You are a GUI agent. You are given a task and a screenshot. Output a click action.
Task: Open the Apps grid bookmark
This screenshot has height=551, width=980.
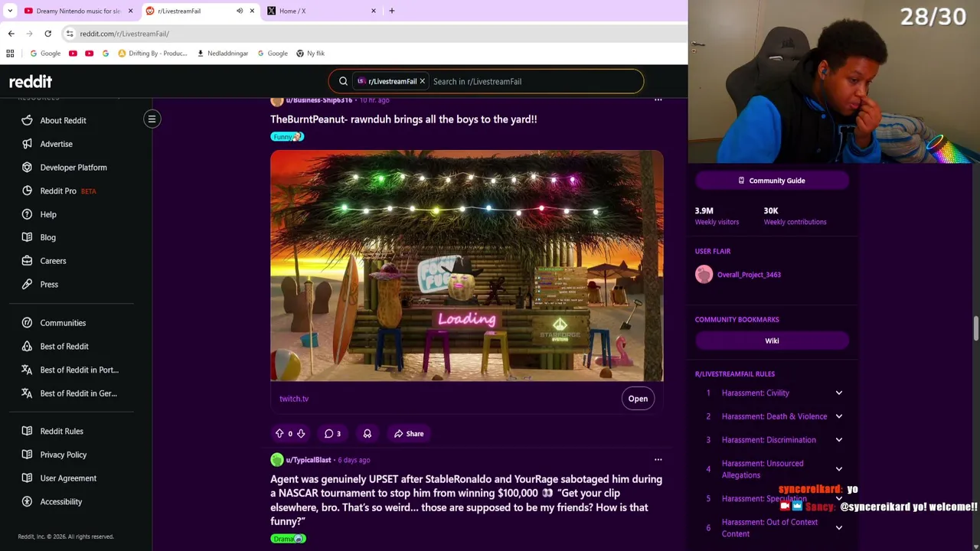(x=10, y=54)
